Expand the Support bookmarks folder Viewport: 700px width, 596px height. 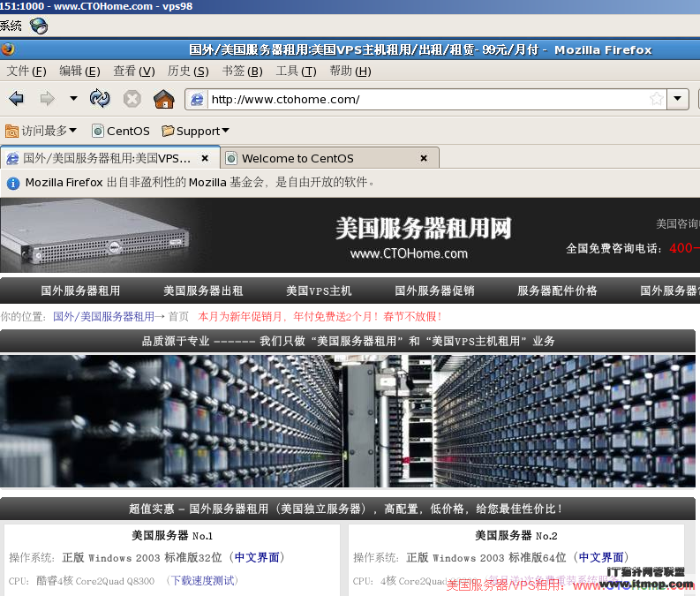click(196, 131)
